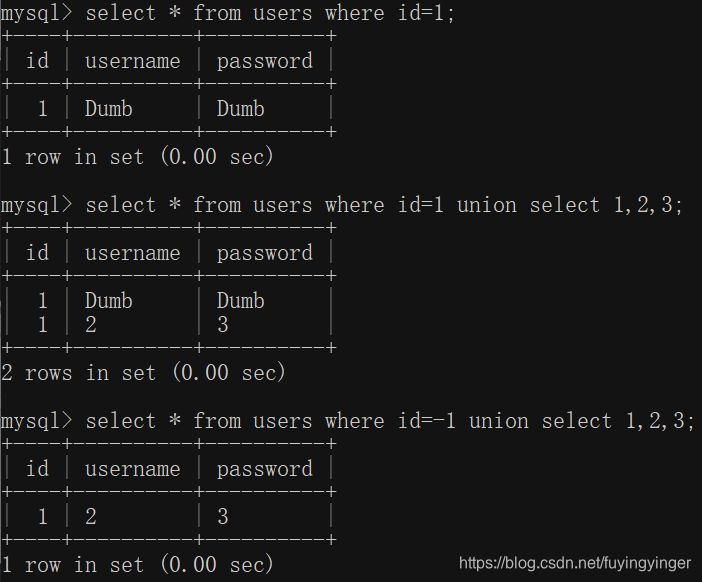Click the 'username' header in second table

tap(133, 253)
